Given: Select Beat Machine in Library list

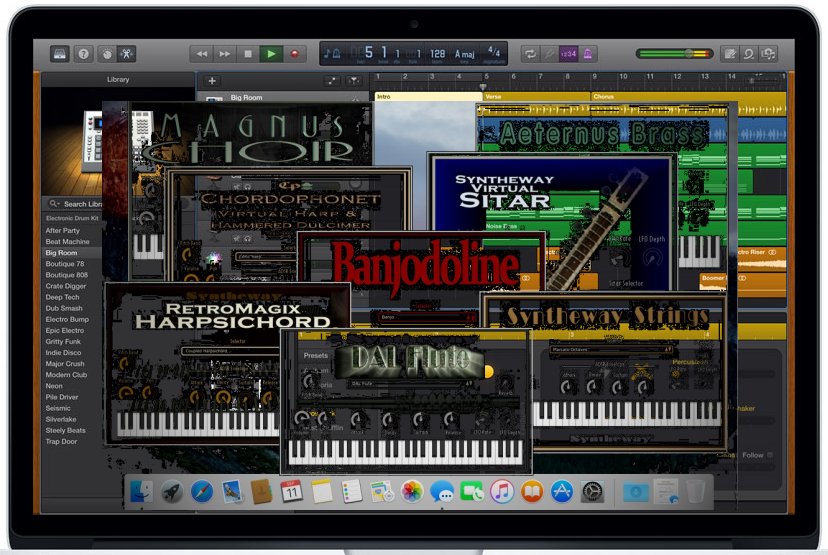Looking at the screenshot, I should (67, 242).
